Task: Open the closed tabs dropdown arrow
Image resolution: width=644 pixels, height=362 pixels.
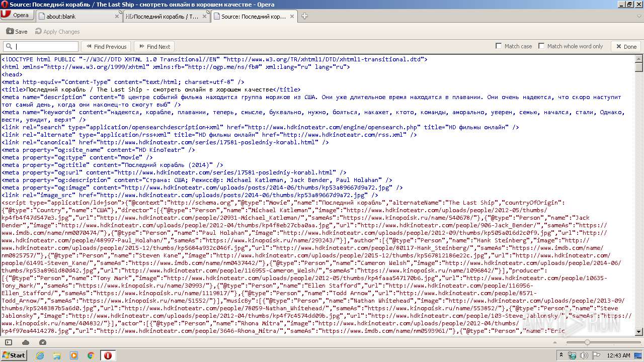Action: click(638, 16)
